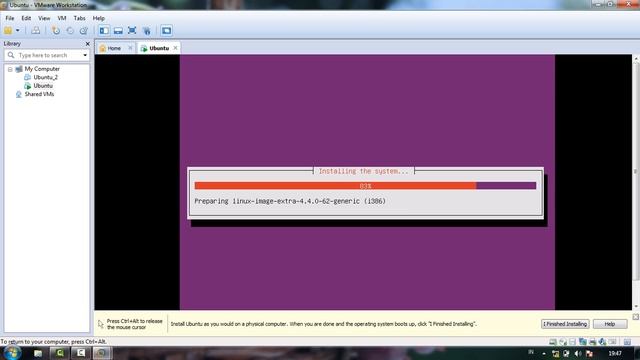
Task: Click the Help button in install bar
Action: [610, 324]
